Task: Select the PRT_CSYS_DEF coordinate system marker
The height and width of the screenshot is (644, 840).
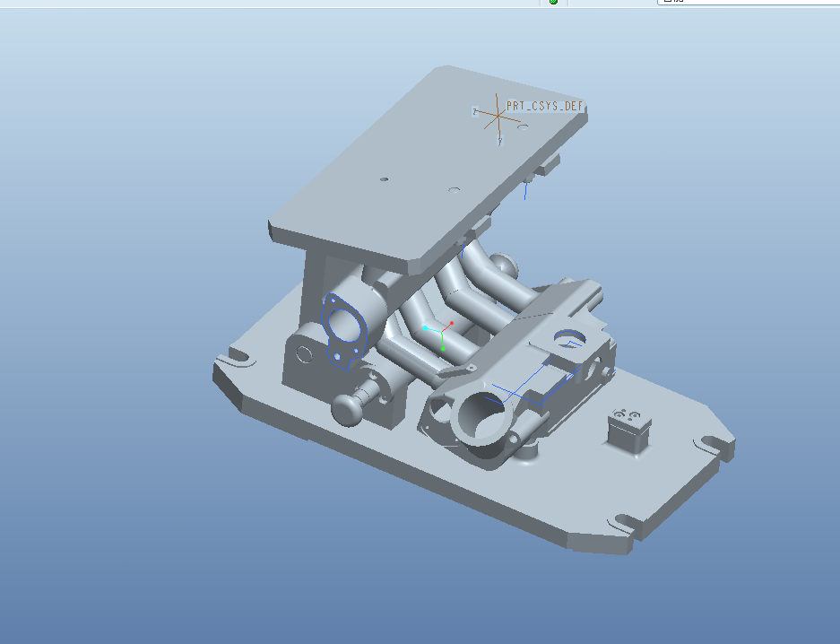Action: pos(498,116)
